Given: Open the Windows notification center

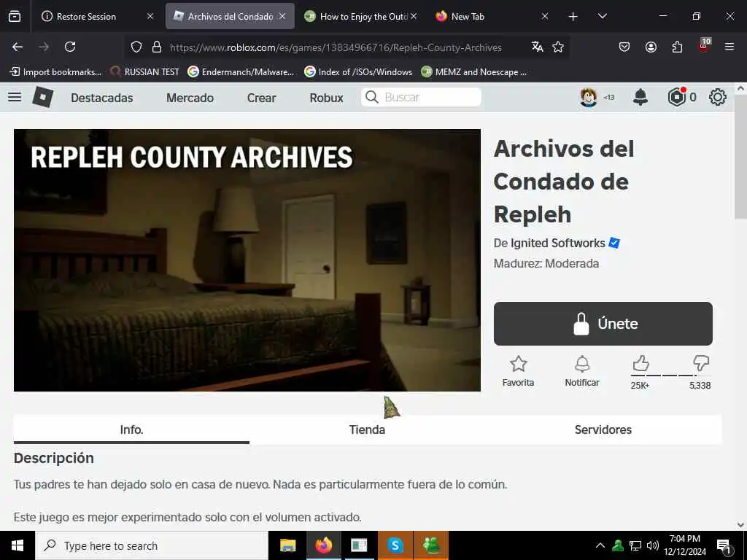Looking at the screenshot, I should click(724, 546).
